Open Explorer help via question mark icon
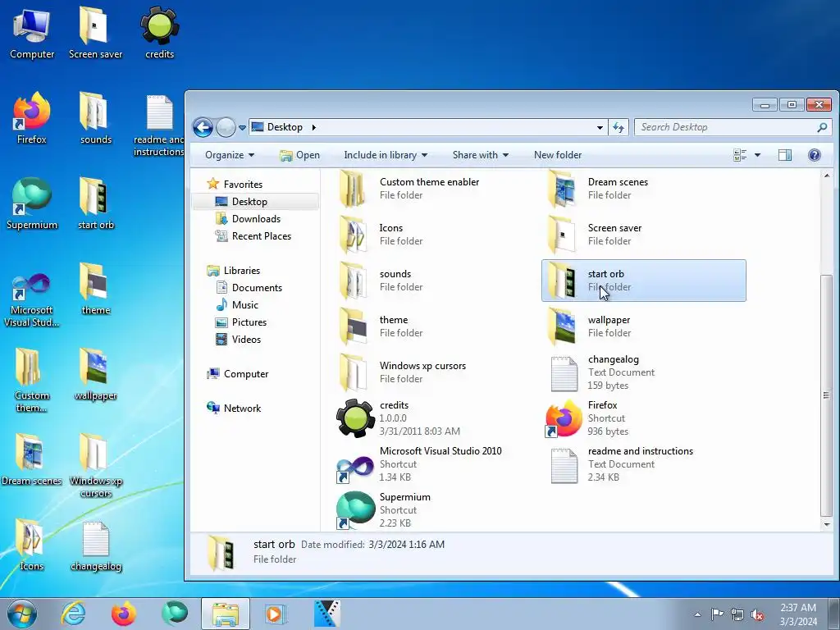 coord(815,155)
